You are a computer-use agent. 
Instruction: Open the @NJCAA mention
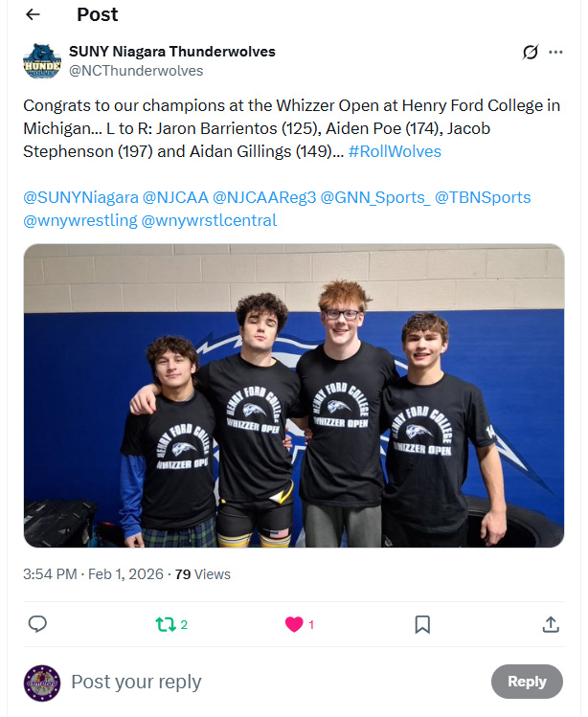[175, 197]
